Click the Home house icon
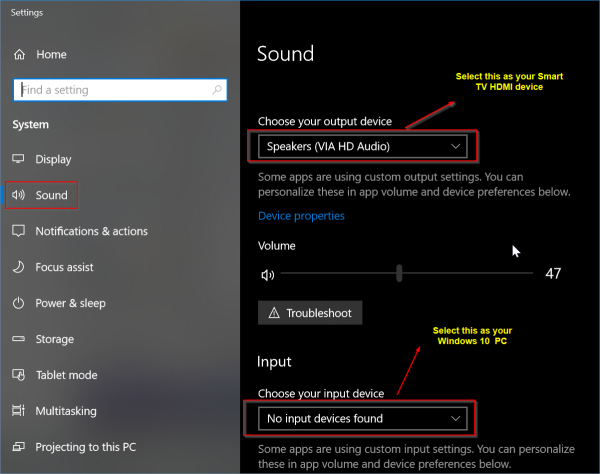This screenshot has width=600, height=474. click(x=19, y=55)
